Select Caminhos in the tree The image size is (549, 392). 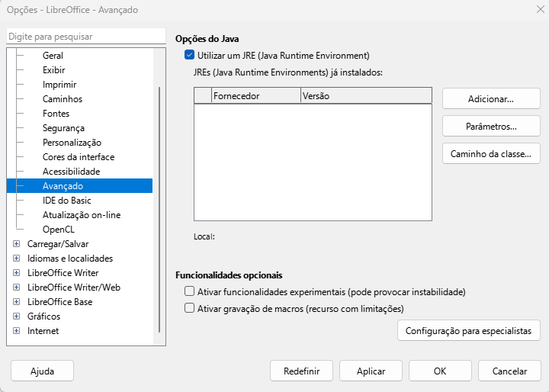click(x=63, y=99)
